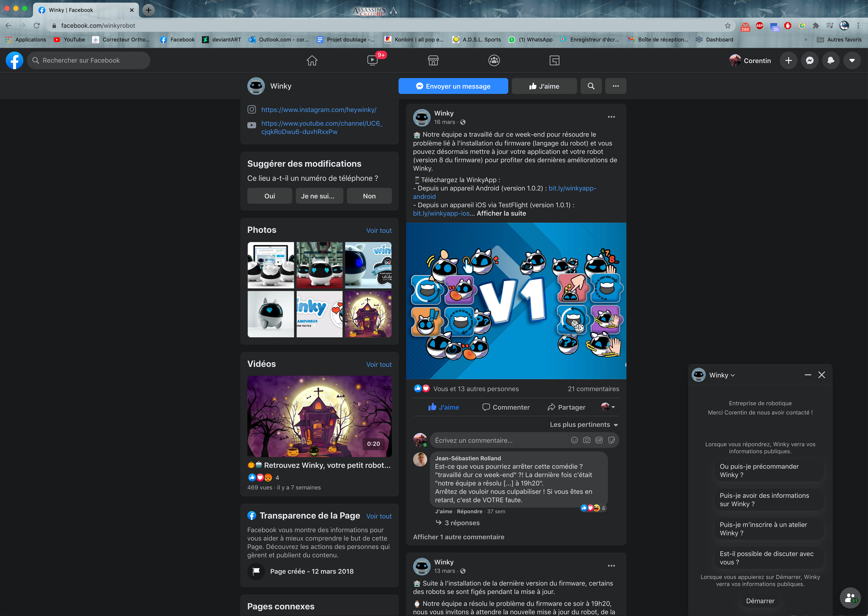
Task: Open the Winky page three-dots menu
Action: point(616,86)
